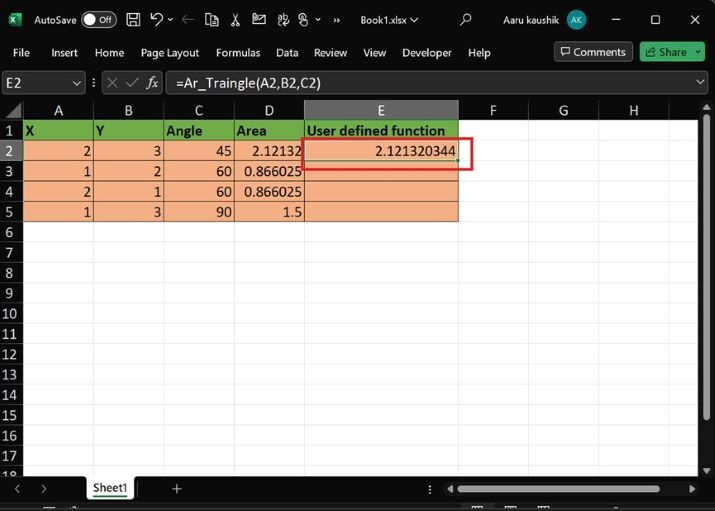Open the Share button dropdown arrow
The width and height of the screenshot is (715, 511).
click(x=698, y=52)
